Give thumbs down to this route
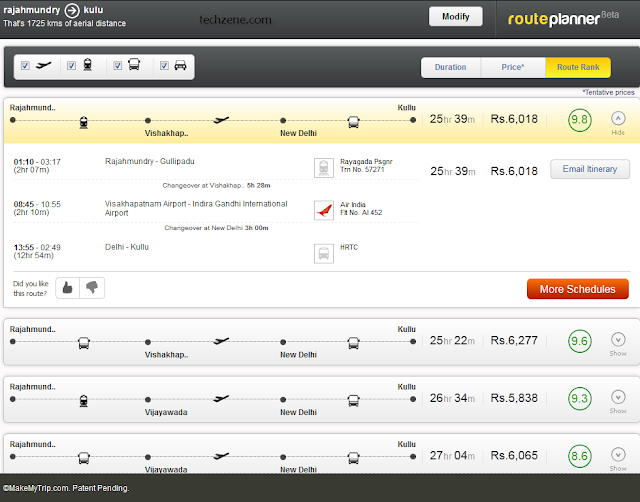Screen dimensions: 640x502 [92, 288]
